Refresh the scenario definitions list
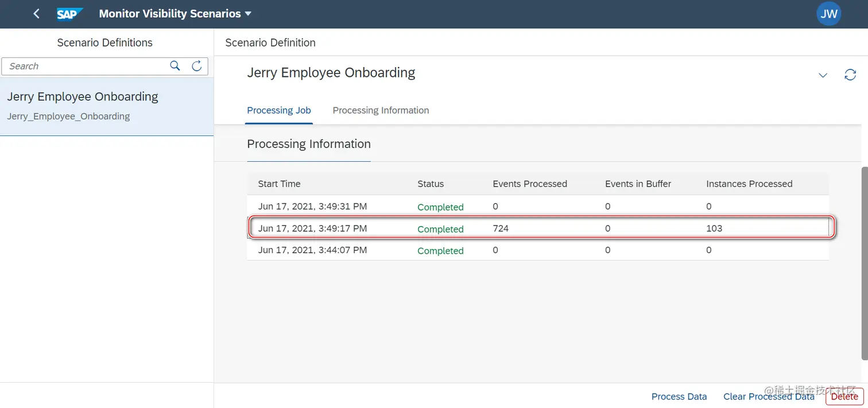This screenshot has width=868, height=408. [196, 66]
